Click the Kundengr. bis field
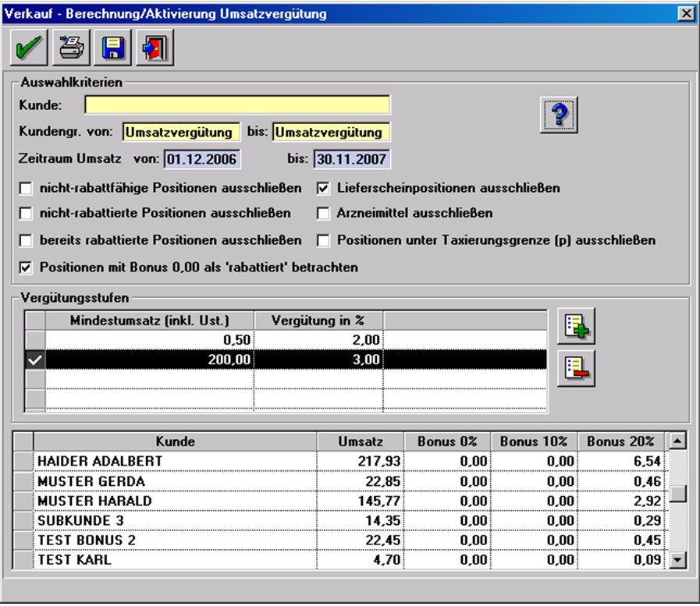 pyautogui.click(x=331, y=132)
